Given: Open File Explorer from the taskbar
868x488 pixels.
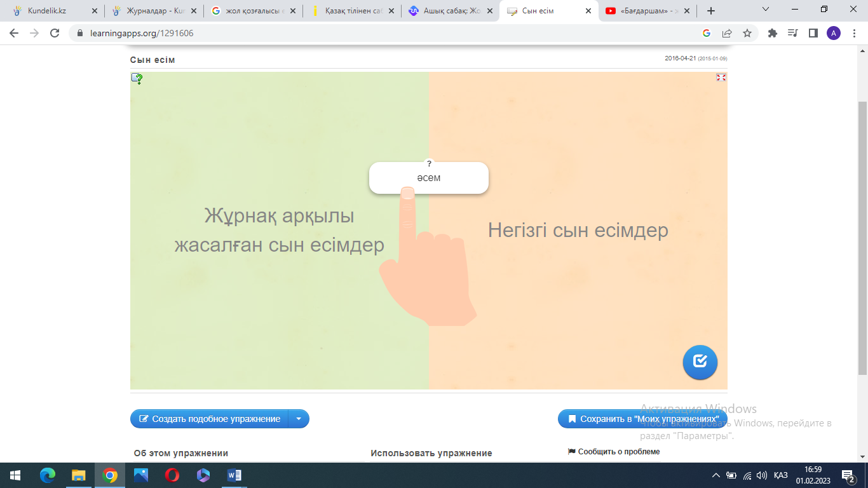Looking at the screenshot, I should [x=79, y=475].
